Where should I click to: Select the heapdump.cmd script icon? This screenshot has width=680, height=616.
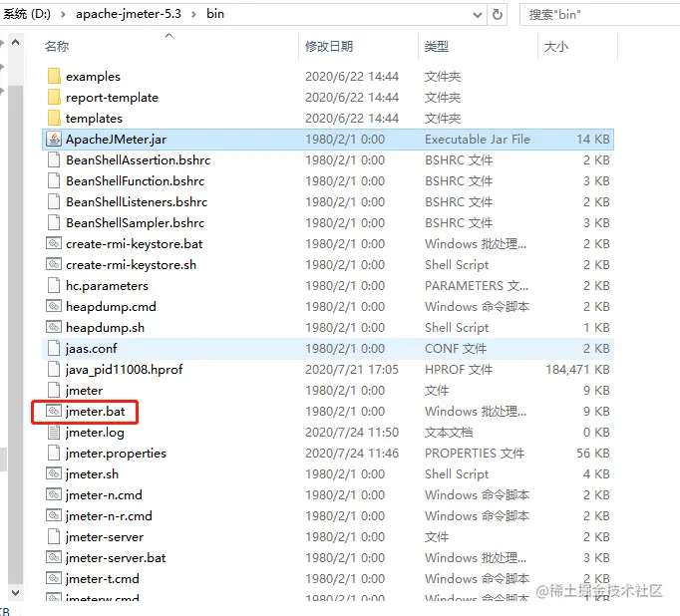[54, 306]
